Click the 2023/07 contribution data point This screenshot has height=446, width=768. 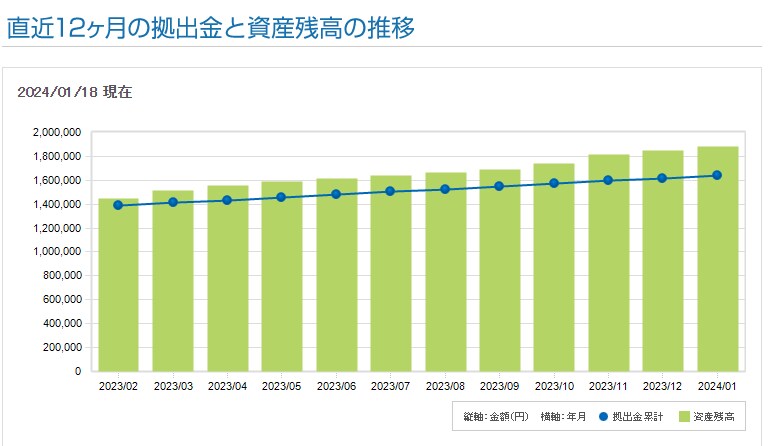[x=390, y=191]
